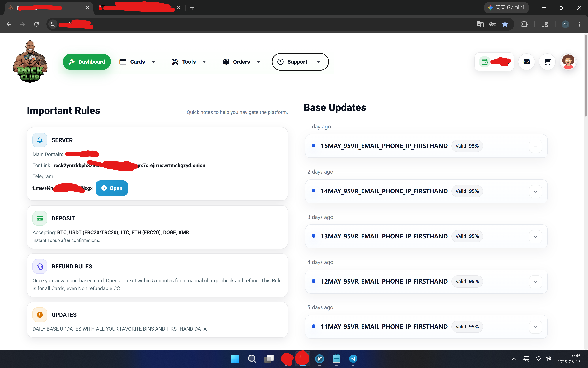
Task: Click the bookmark star icon
Action: click(x=505, y=24)
